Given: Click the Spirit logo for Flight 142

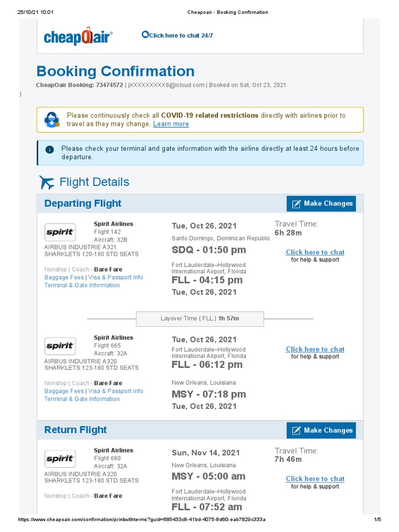Looking at the screenshot, I should pyautogui.click(x=60, y=232).
